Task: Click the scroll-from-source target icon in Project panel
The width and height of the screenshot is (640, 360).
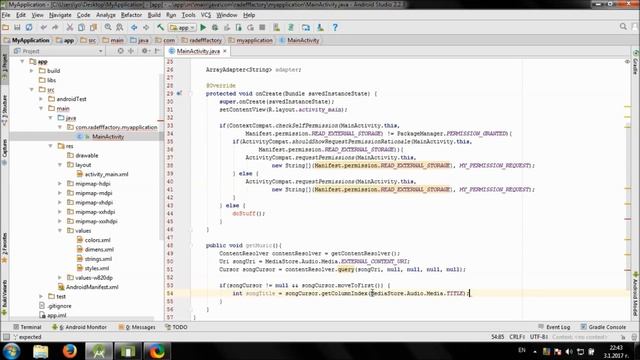Action: (x=120, y=51)
